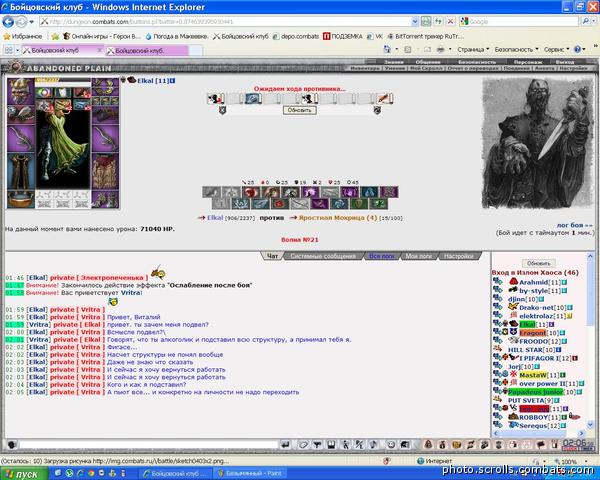Use the red orb skill in second row
Screen dimensions: 600x480
(280, 204)
